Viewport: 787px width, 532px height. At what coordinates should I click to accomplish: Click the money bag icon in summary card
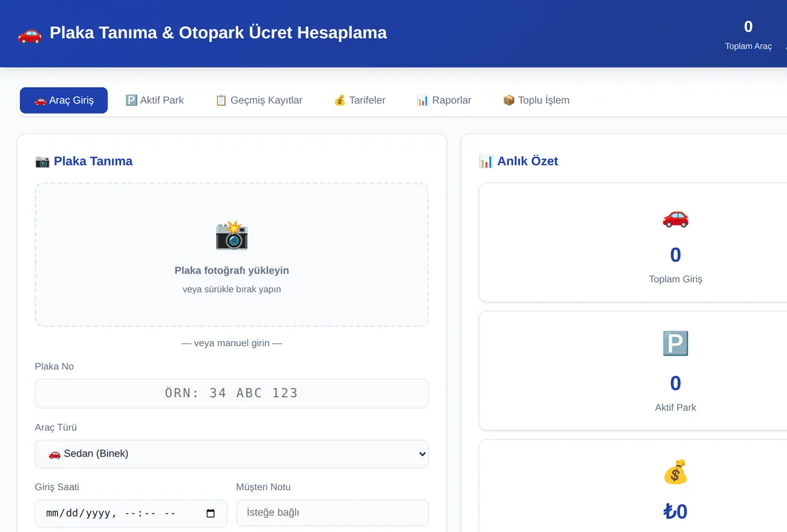pos(676,472)
